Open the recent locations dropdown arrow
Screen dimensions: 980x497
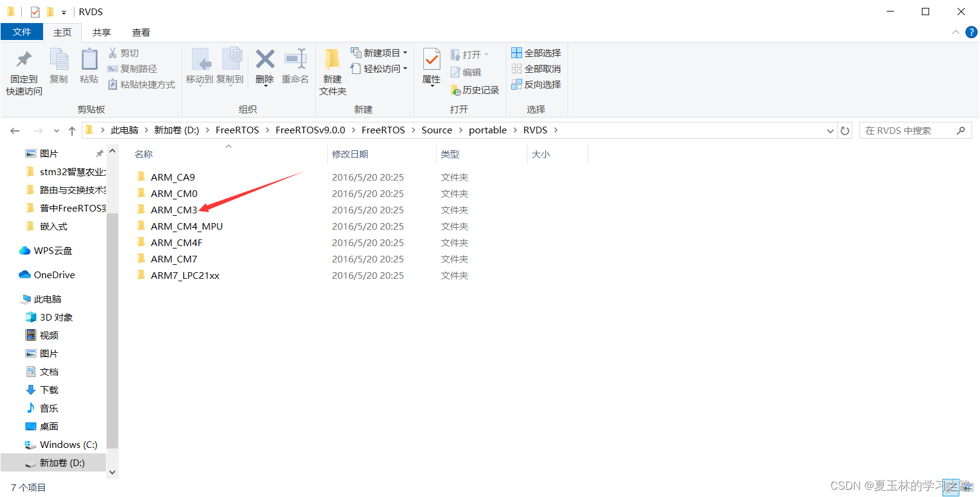(x=56, y=130)
